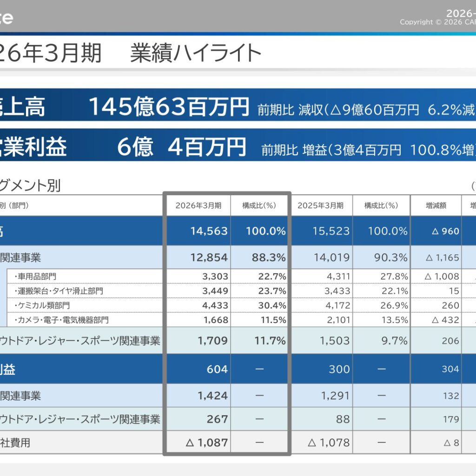Select segment profit value 1,424
Viewport: 476px width, 476px height.
tap(212, 396)
